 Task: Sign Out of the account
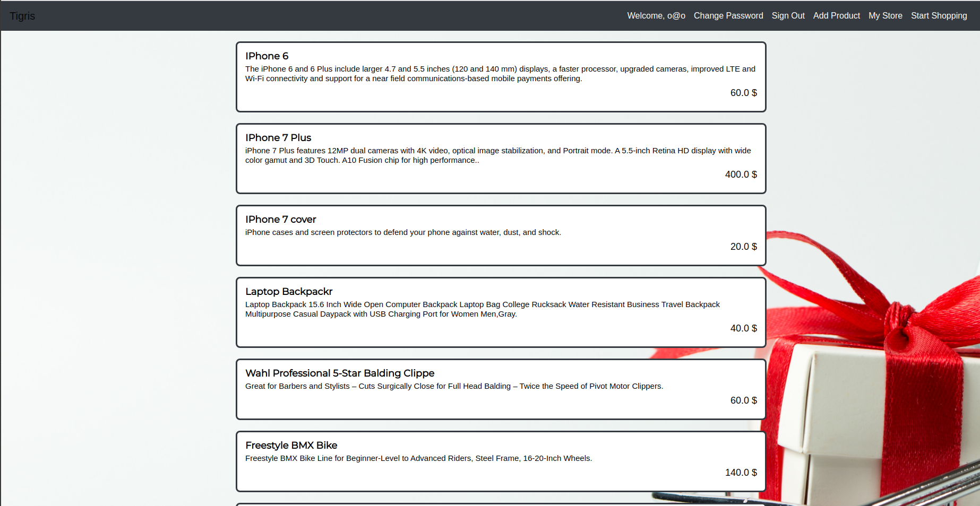[788, 16]
